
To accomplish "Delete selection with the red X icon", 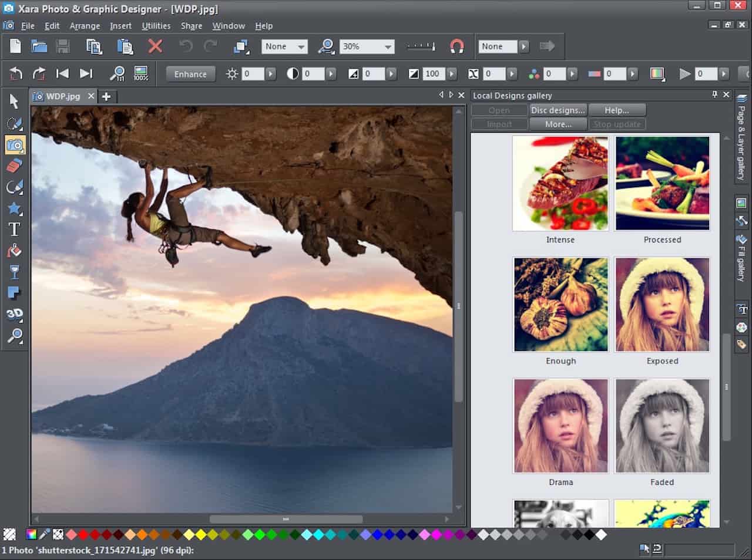I will pos(155,46).
